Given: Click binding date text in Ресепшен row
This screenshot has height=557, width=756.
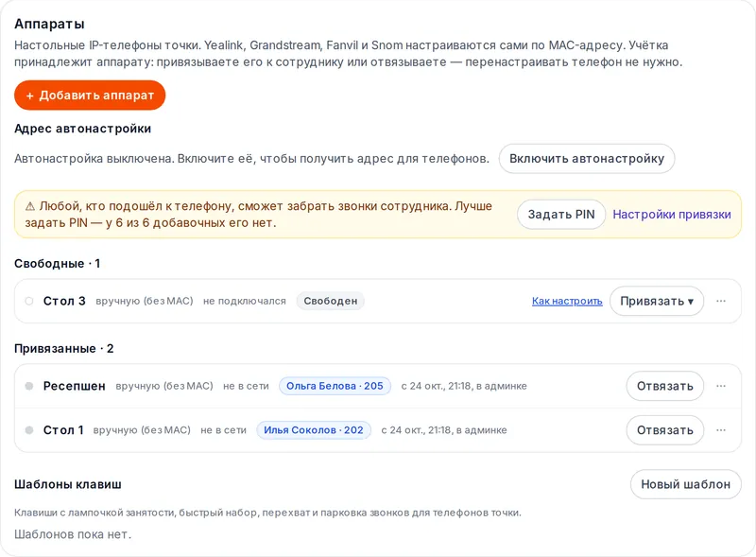Looking at the screenshot, I should (464, 386).
